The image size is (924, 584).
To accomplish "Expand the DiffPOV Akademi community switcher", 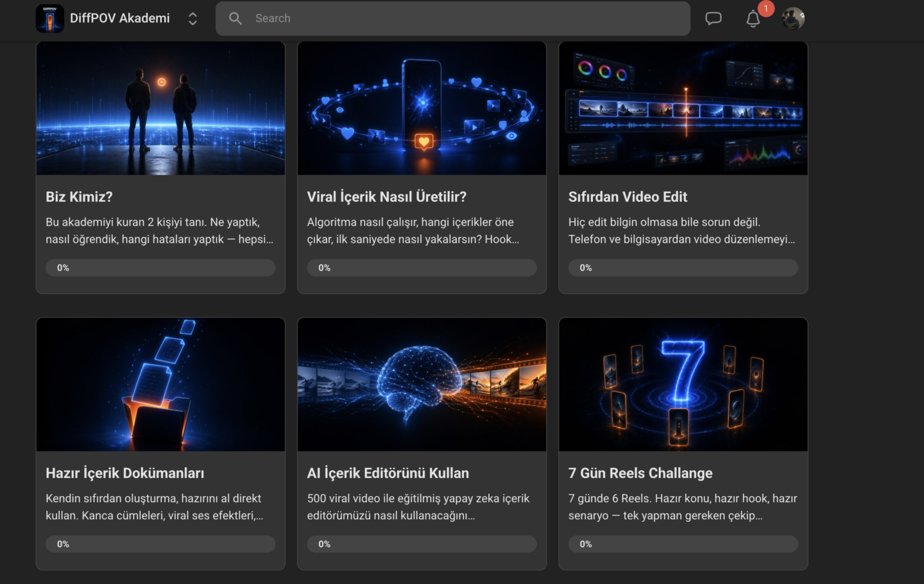I will tap(193, 19).
